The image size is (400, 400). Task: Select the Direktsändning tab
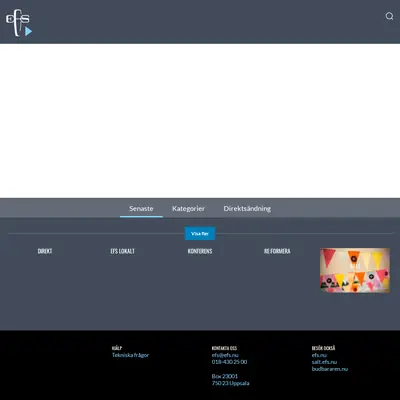click(247, 208)
